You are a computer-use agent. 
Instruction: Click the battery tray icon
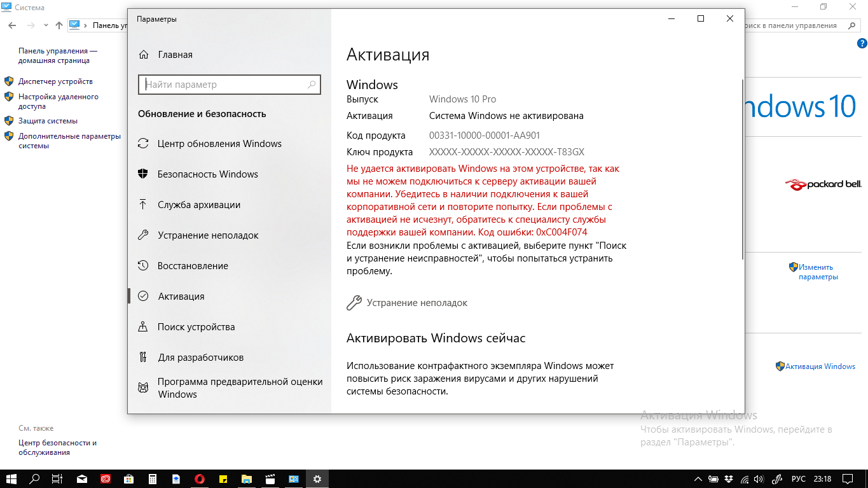[x=713, y=478]
